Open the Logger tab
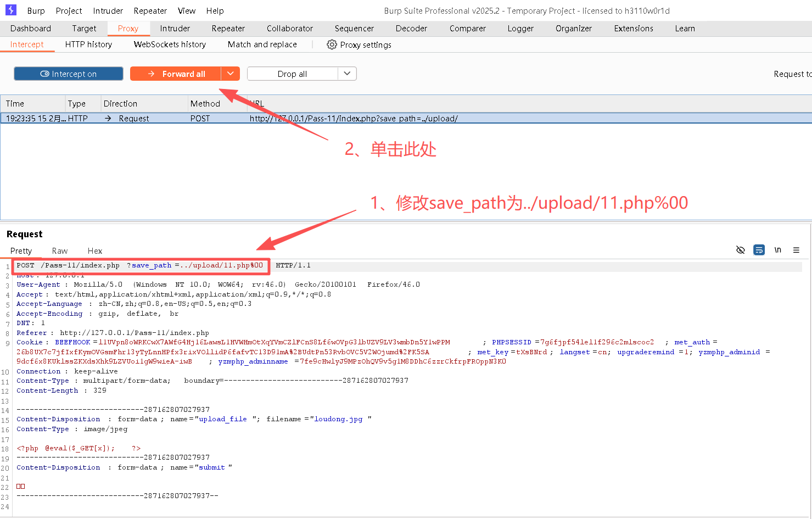 click(520, 29)
